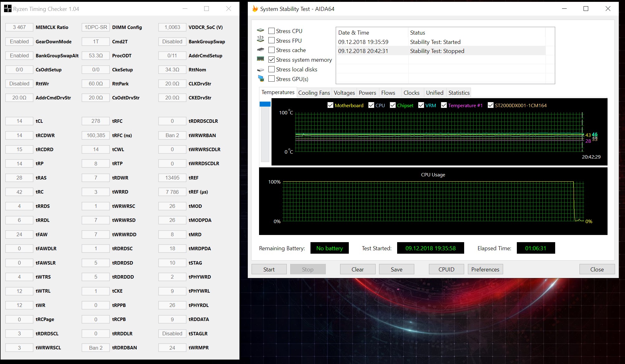Switch to the Cooling Fans tab
The height and width of the screenshot is (364, 625).
click(x=314, y=93)
